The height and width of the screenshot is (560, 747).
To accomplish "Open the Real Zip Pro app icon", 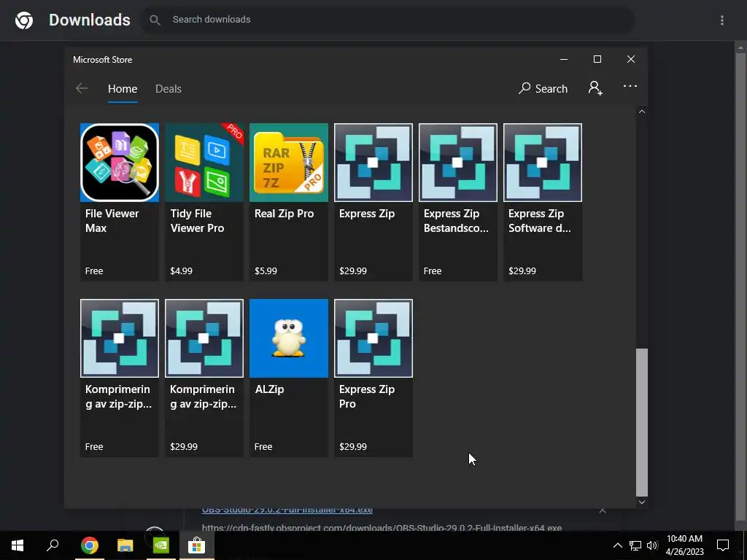I will point(289,163).
